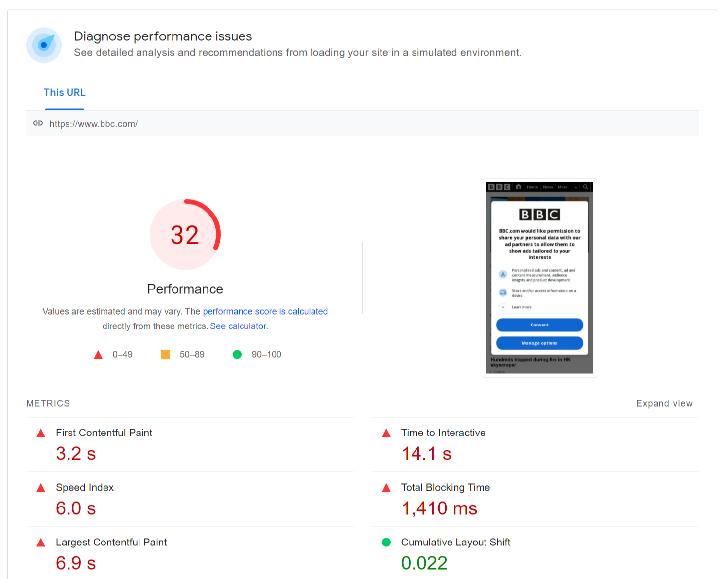Click the 14.1 s value

pos(426,454)
